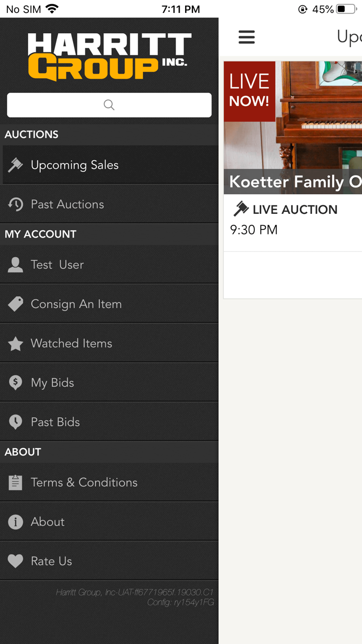Tap the hamburger menu icon
362x644 pixels.
(247, 37)
